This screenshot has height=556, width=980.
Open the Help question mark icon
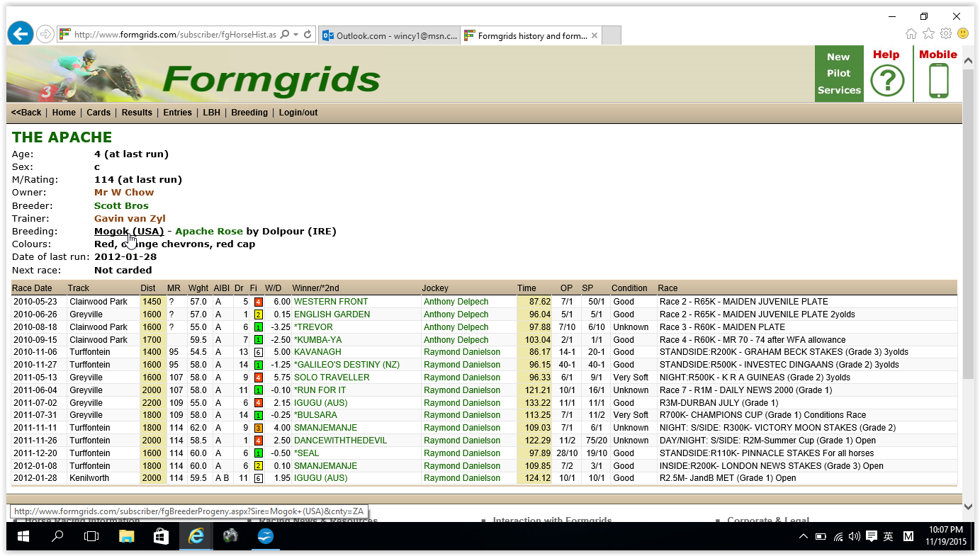[887, 81]
